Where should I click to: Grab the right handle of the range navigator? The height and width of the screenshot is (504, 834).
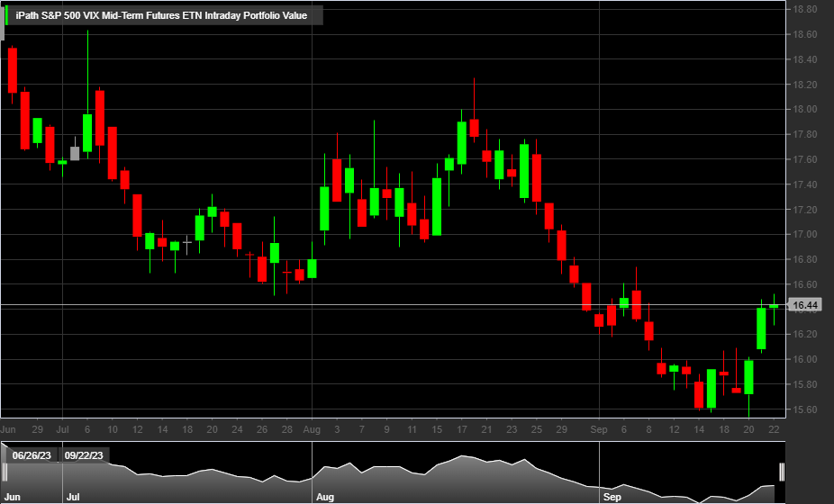click(782, 472)
